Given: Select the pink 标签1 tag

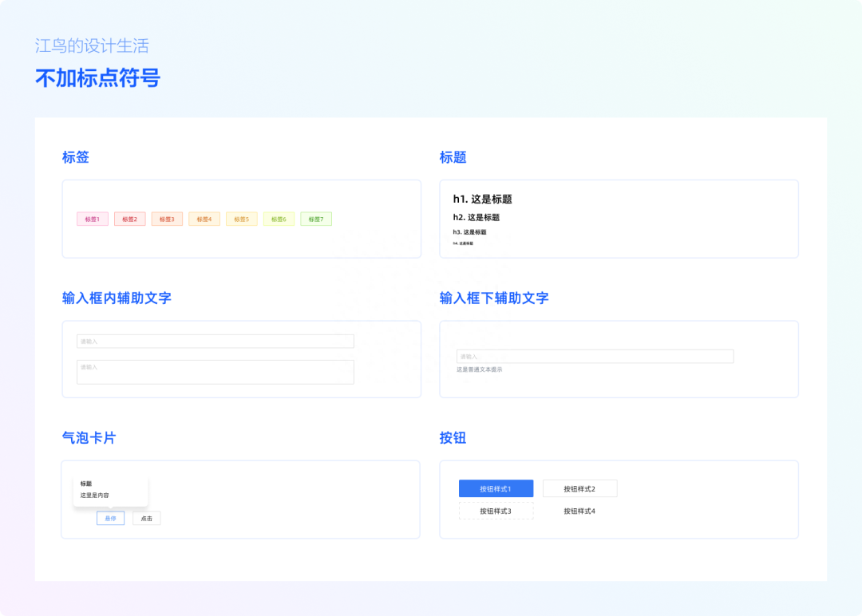Looking at the screenshot, I should (x=92, y=219).
